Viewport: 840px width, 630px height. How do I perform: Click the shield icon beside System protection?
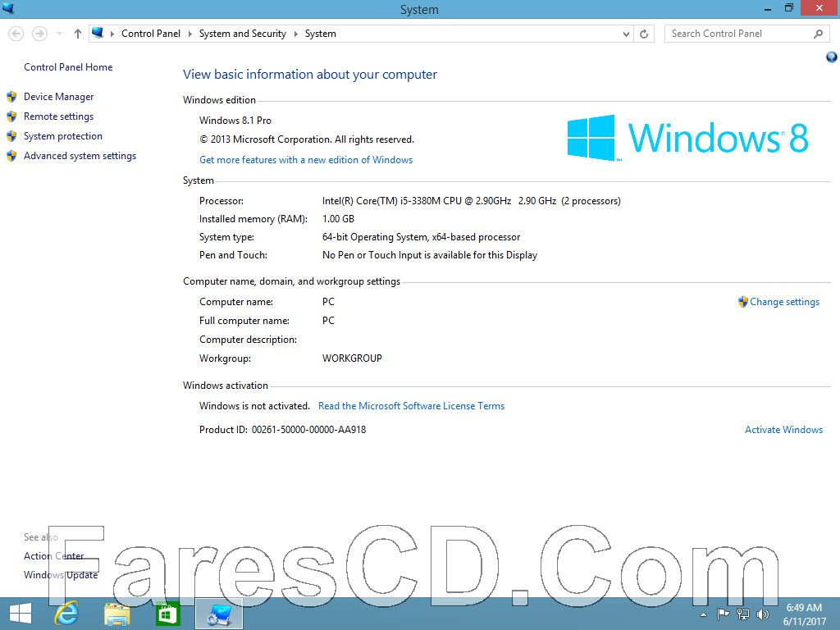click(x=11, y=137)
